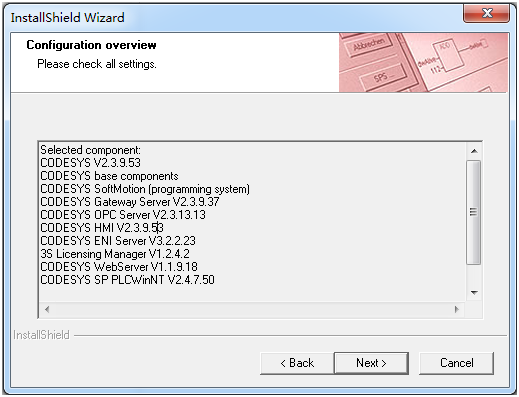Click the Next button
The height and width of the screenshot is (397, 519).
[x=371, y=363]
